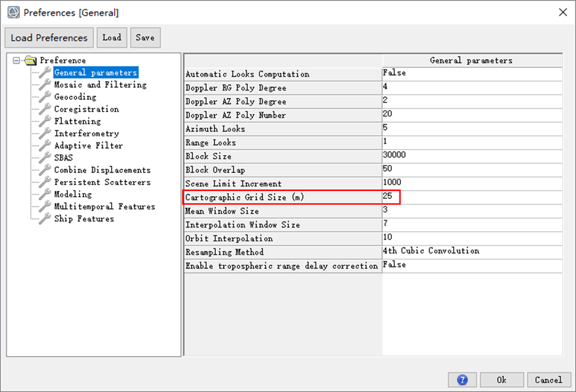Collapse the Preference tree node
Screen dimensions: 576x392
[x=16, y=60]
